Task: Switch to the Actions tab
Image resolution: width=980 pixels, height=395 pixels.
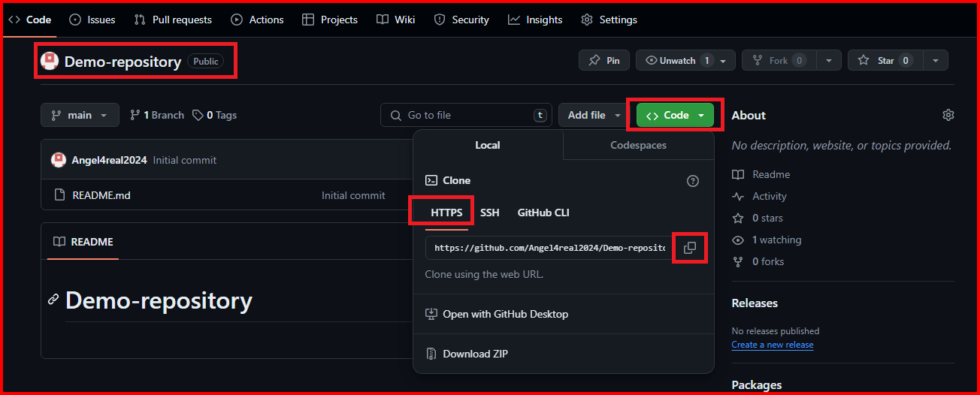Action: tap(257, 20)
